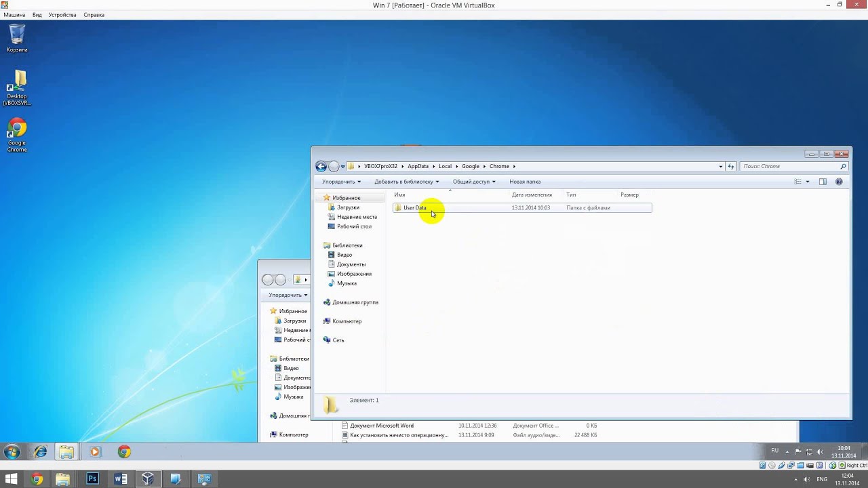Sort by the 'Дата изменения' column header
Viewport: 868px width, 488px height.
point(532,195)
